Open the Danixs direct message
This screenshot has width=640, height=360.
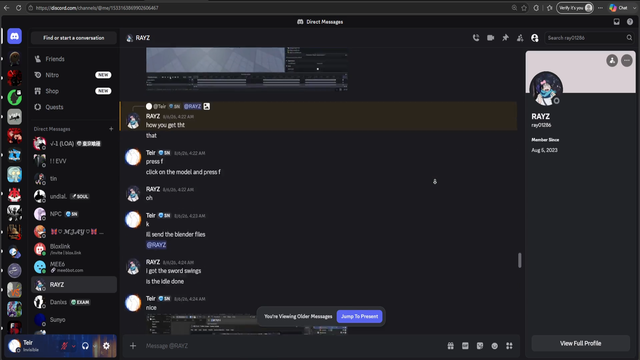tap(74, 302)
